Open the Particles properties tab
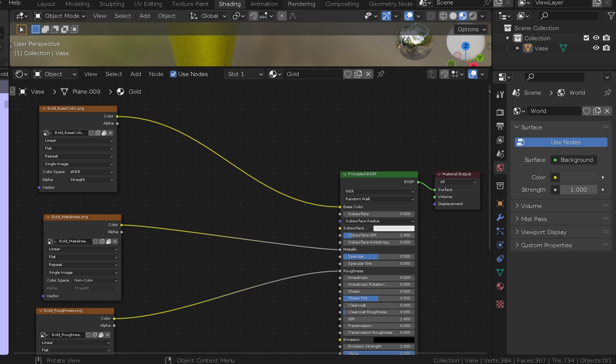The image size is (616, 364). click(500, 231)
